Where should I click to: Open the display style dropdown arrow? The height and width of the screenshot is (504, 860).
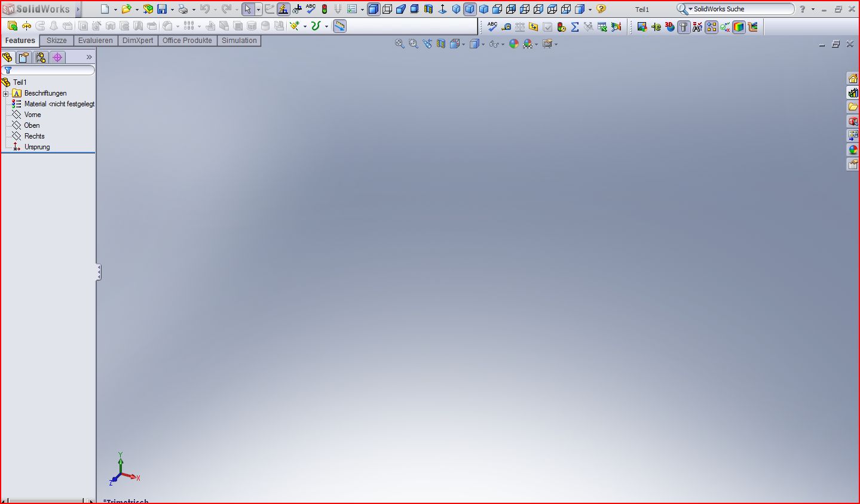(x=483, y=44)
